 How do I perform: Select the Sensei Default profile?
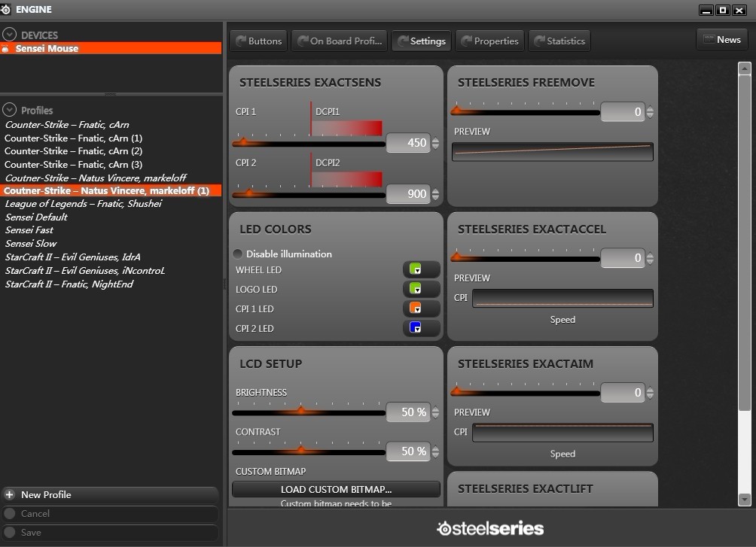click(36, 217)
